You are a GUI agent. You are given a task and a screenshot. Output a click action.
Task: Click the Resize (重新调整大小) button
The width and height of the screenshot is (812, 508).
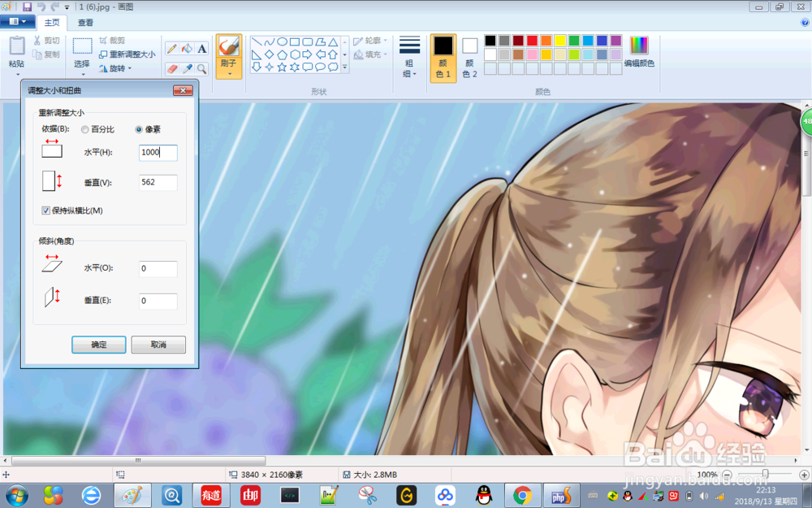click(x=127, y=54)
